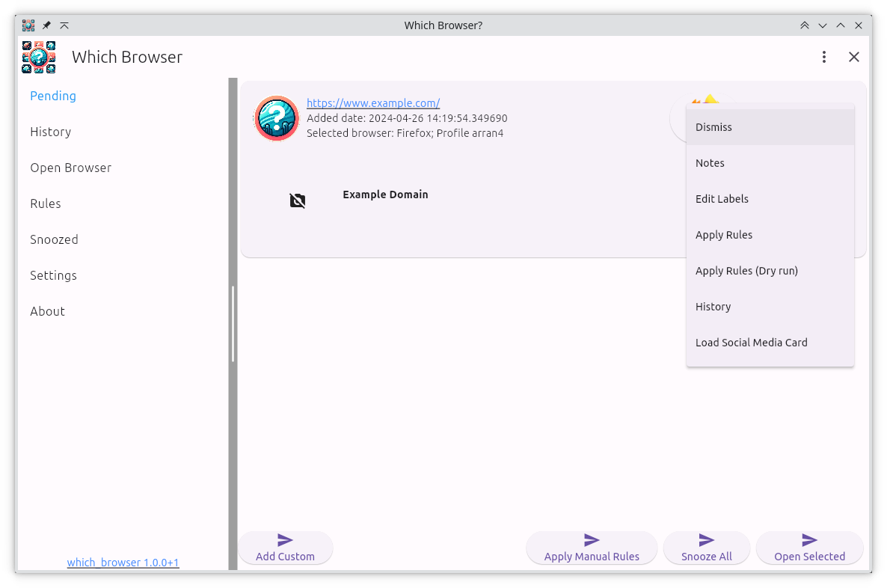Screen dimensions: 887x588
Task: Click the X icon beside the overflow menu
Action: [x=854, y=57]
